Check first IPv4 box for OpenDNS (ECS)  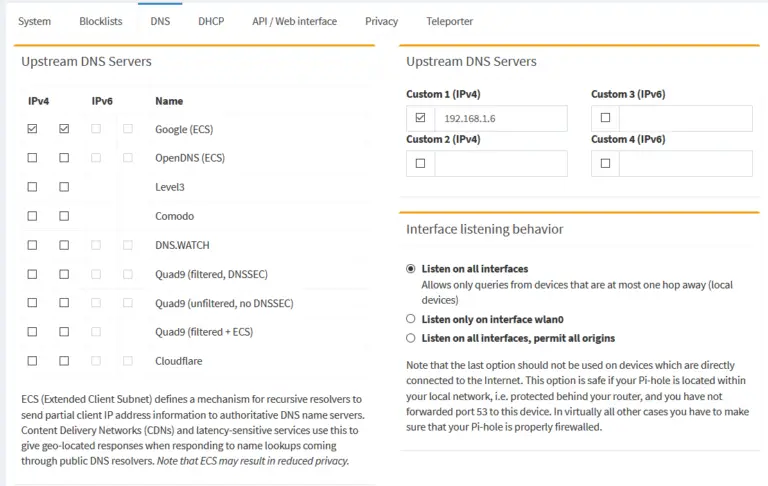point(32,158)
